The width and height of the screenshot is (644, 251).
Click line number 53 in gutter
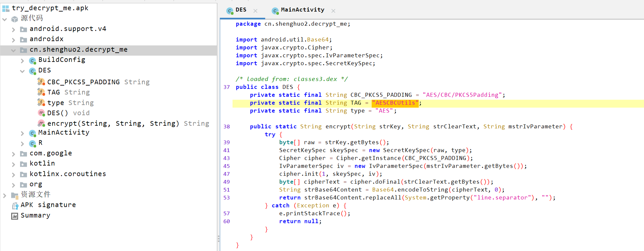click(227, 198)
